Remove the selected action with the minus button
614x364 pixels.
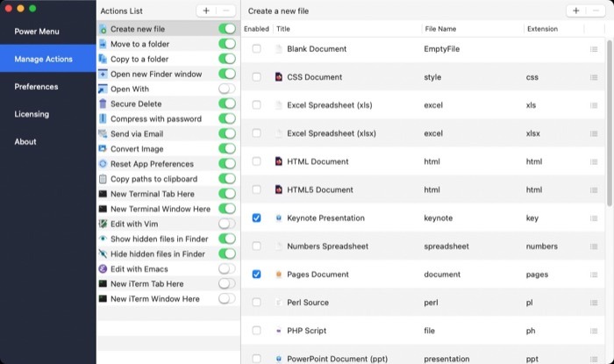[x=226, y=11]
